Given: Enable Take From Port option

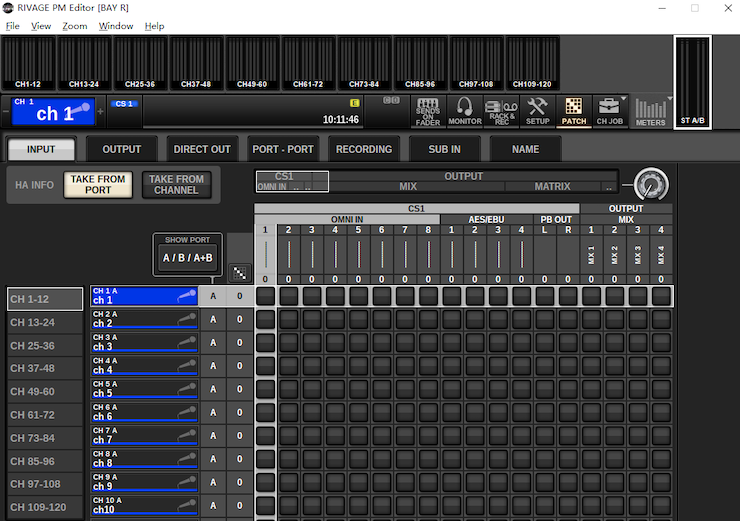Looking at the screenshot, I should click(x=98, y=185).
